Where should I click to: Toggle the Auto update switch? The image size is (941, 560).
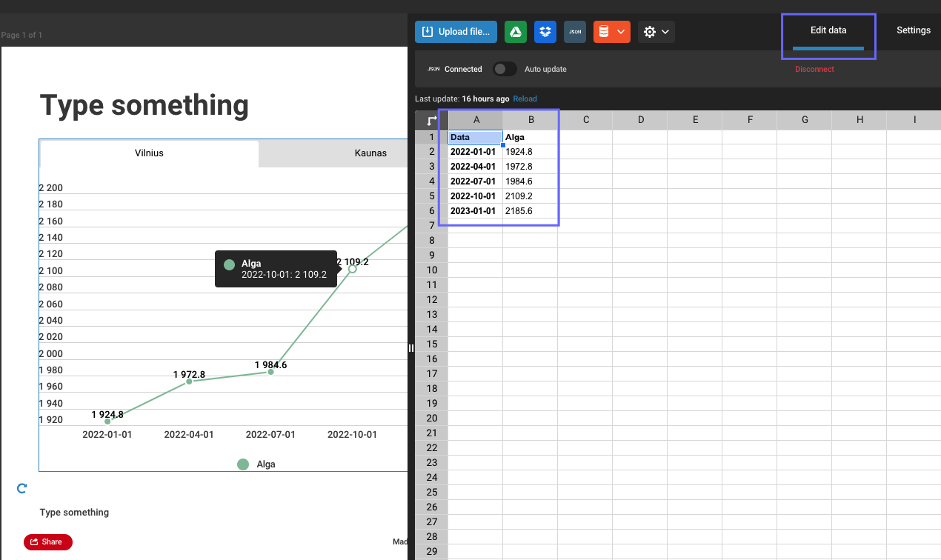tap(505, 68)
